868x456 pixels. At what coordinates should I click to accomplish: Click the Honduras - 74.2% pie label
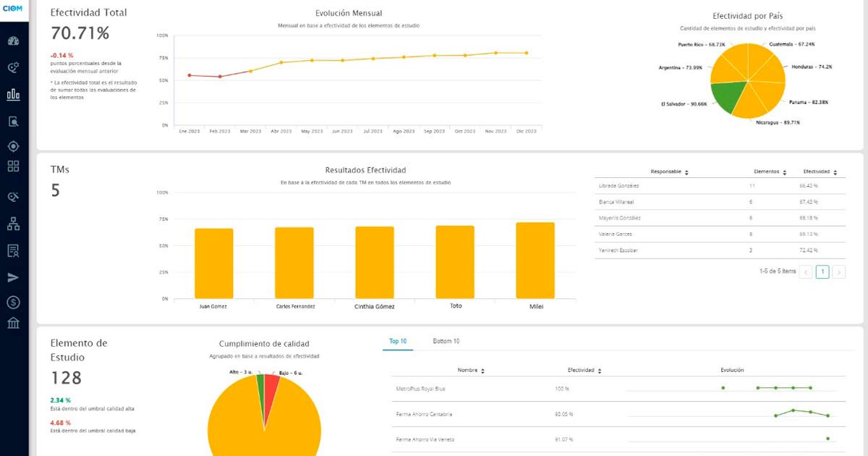click(x=812, y=67)
